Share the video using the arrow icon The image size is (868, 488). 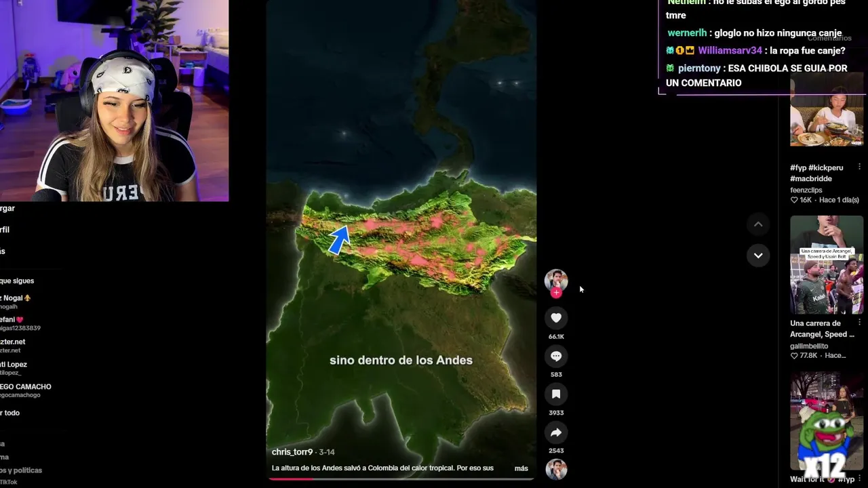[x=556, y=432]
